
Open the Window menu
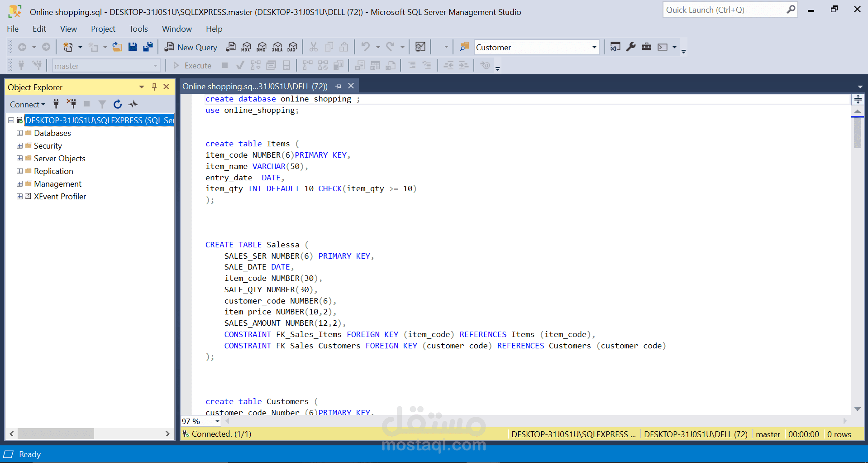177,29
